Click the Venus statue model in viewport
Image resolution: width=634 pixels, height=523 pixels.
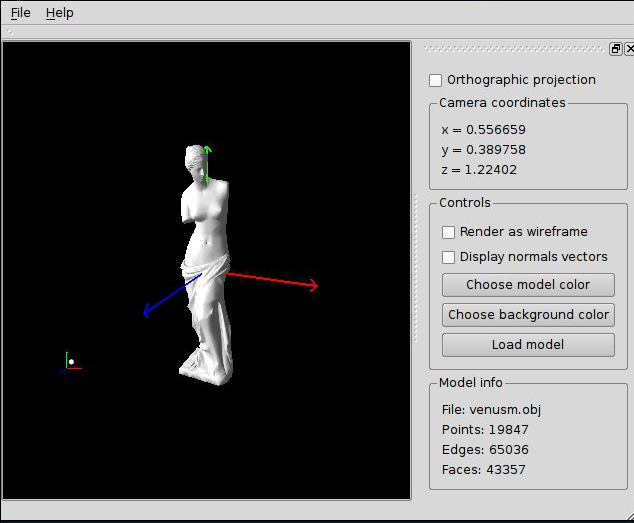tap(205, 265)
